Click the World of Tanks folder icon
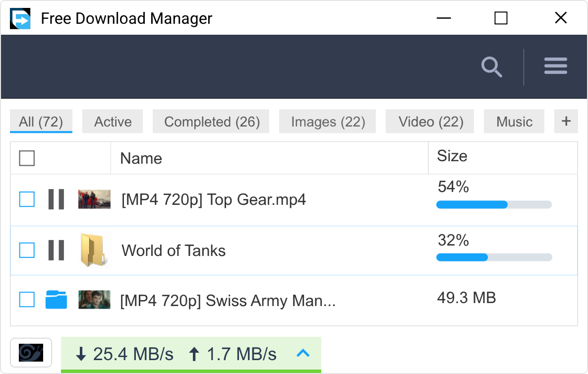588x374 pixels. point(93,250)
